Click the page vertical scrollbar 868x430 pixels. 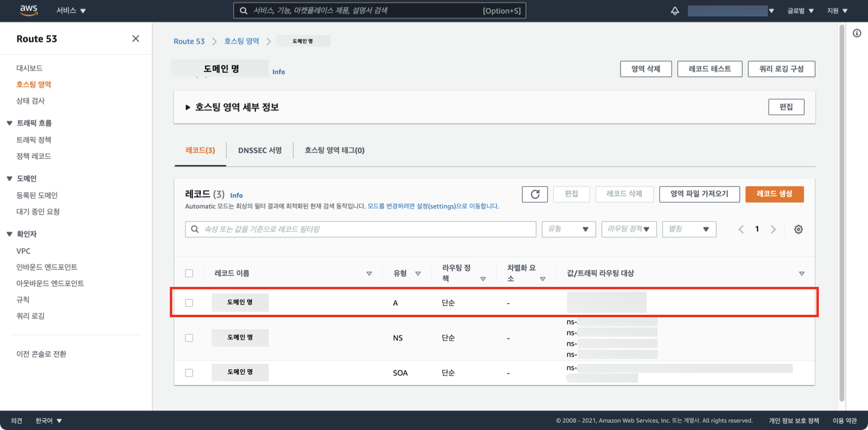coord(841,212)
